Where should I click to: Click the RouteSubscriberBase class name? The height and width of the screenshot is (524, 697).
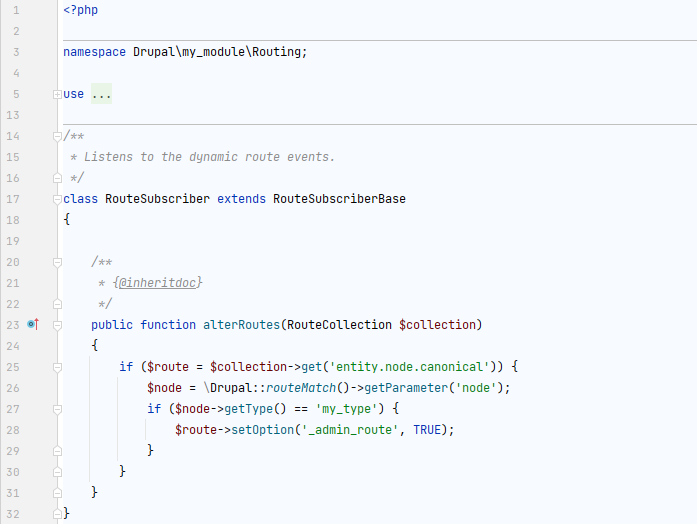339,199
